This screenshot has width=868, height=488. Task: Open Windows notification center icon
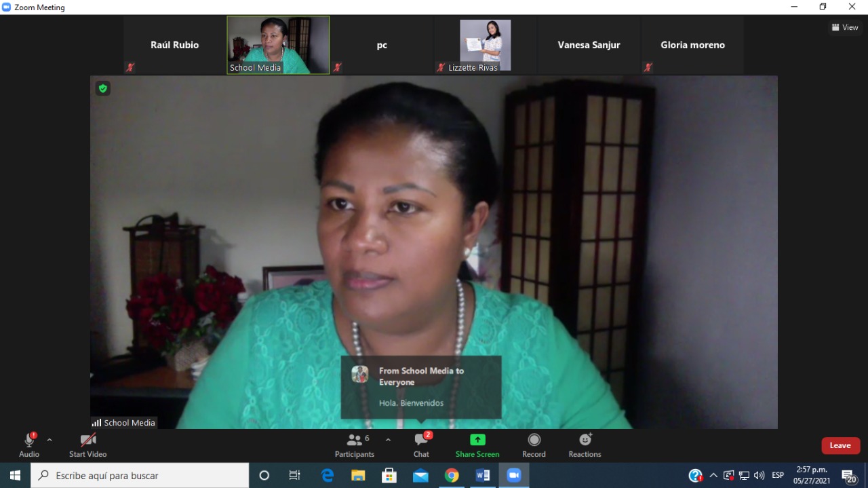pyautogui.click(x=849, y=476)
